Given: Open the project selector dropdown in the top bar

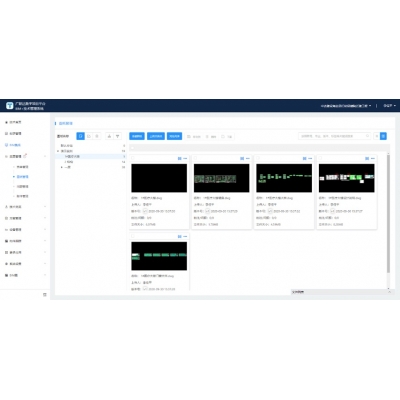Looking at the screenshot, I should pos(346,106).
